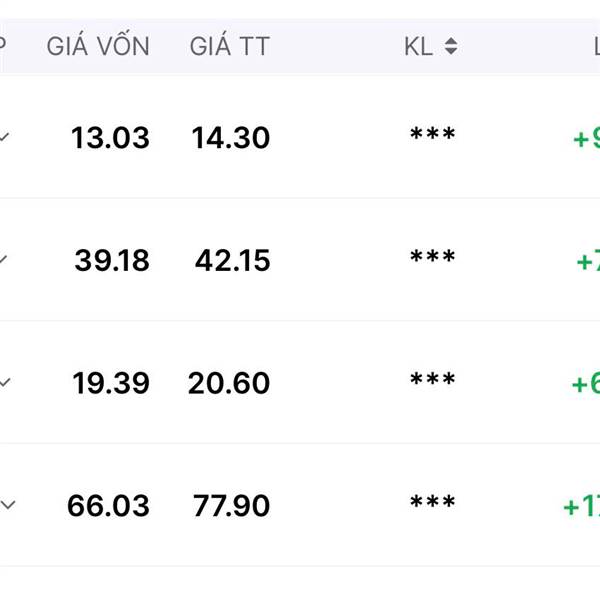
Task: Expand the row chevron beside 13.03
Action: tap(5, 138)
